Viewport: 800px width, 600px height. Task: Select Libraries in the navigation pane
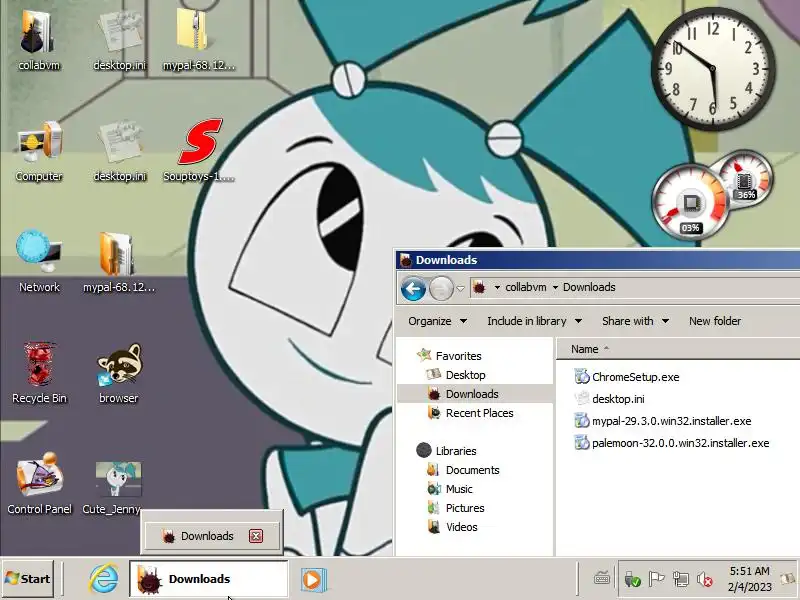tap(456, 451)
